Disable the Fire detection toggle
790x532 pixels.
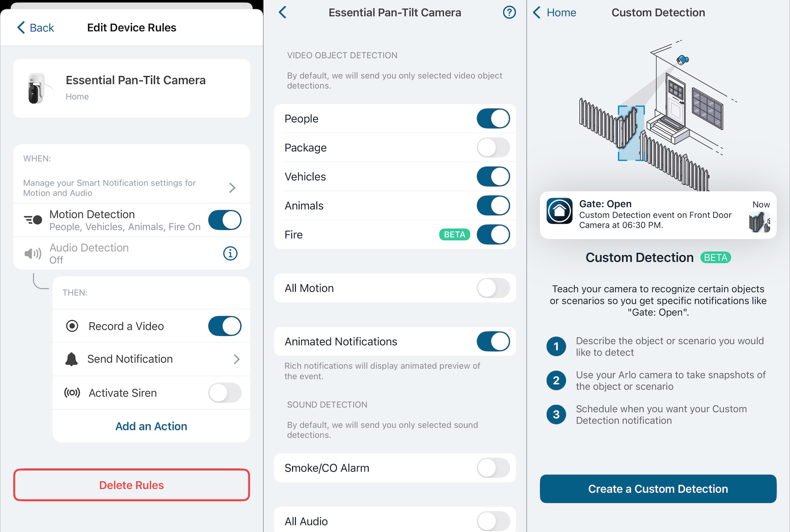[493, 235]
